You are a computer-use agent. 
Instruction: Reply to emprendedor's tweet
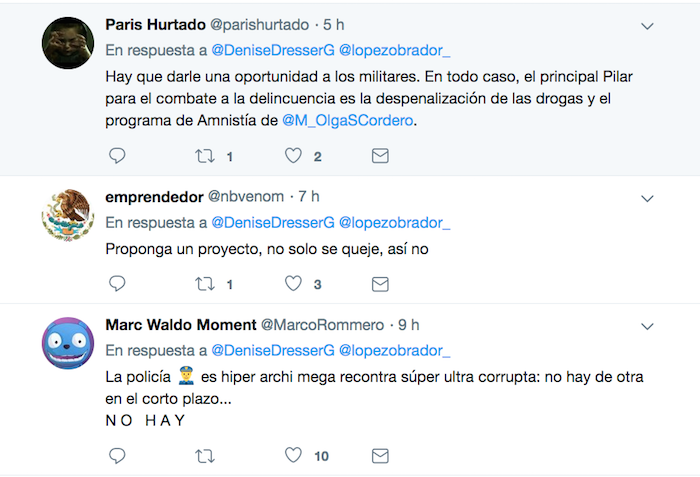[117, 284]
